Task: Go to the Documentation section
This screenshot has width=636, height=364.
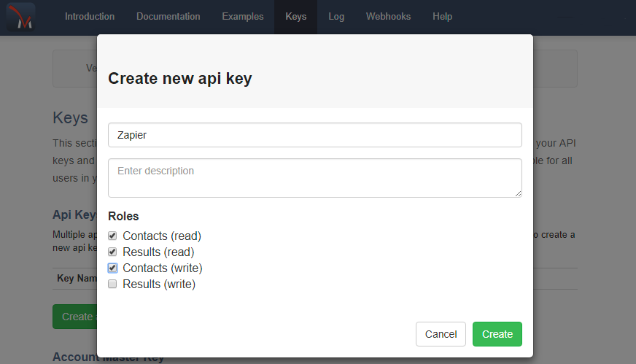Action: [168, 17]
